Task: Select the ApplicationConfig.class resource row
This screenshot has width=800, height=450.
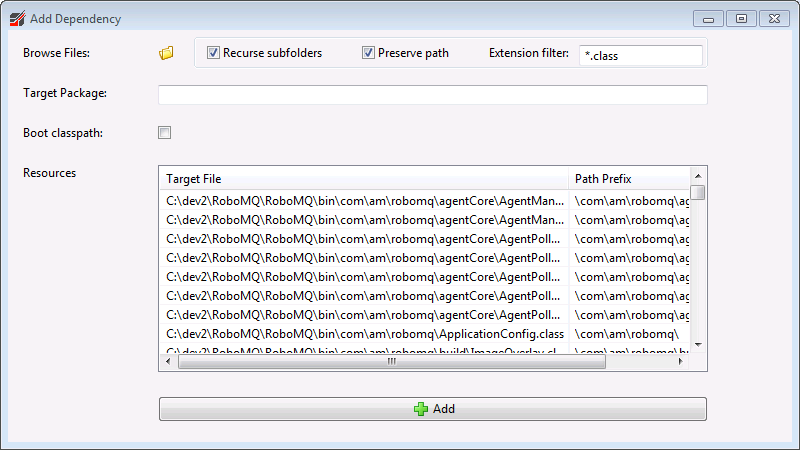Action: click(365, 333)
